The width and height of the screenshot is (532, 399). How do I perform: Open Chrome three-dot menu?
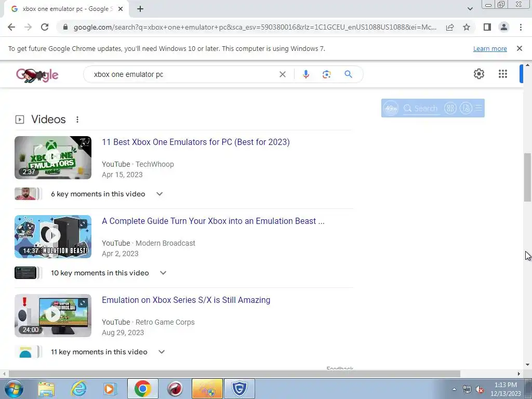[521, 27]
